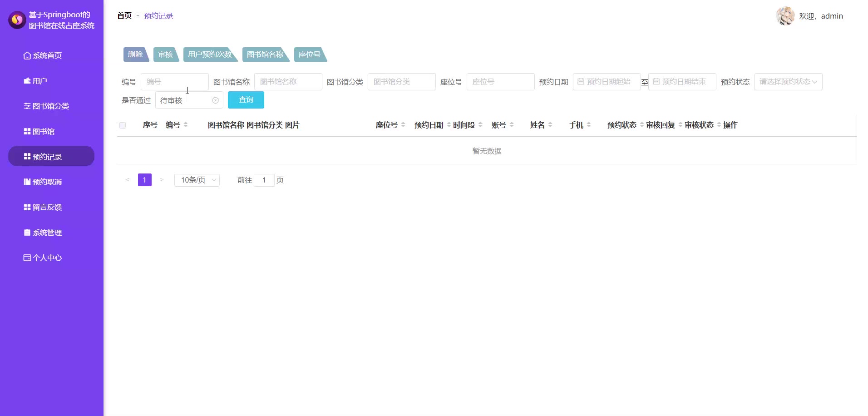Go to next page with right arrow
The image size is (868, 416).
point(162,180)
